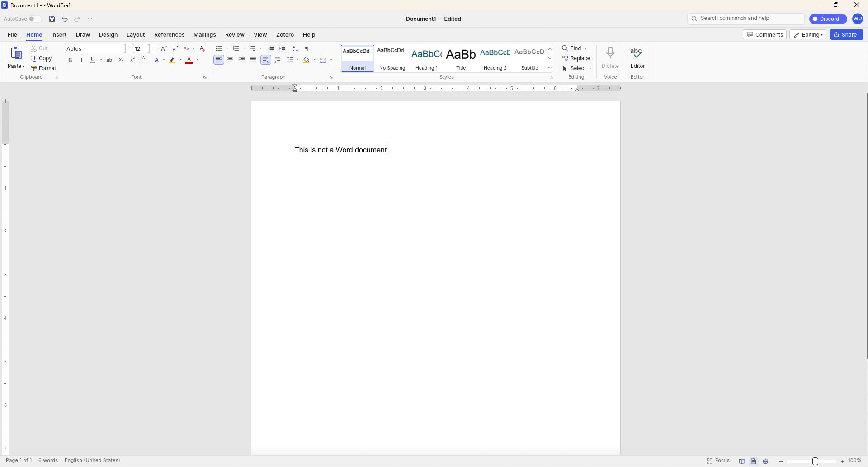Apply subscript formatting
The height and width of the screenshot is (467, 868).
pyautogui.click(x=121, y=60)
